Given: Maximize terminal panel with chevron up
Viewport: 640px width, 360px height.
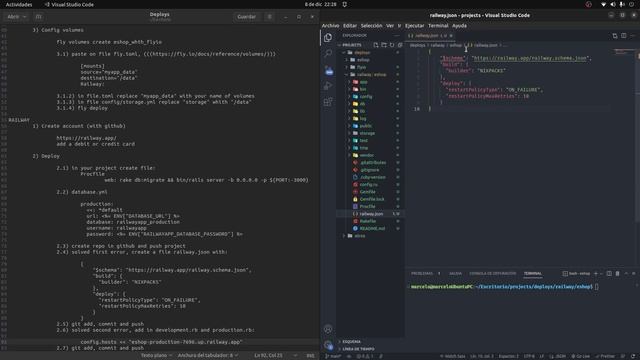Looking at the screenshot, I should click(626, 273).
